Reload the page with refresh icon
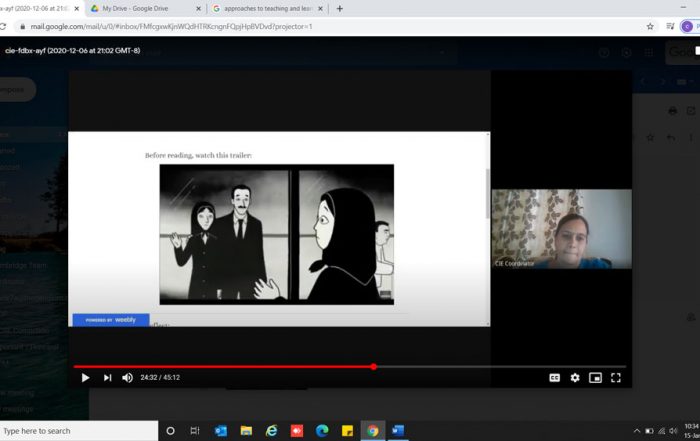700x441 pixels. click(3, 26)
